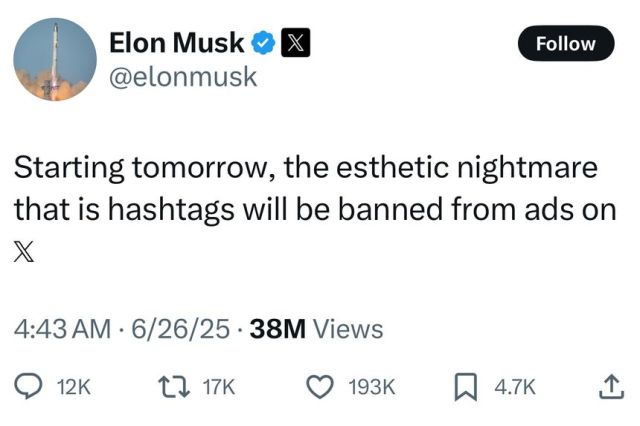The width and height of the screenshot is (640, 426).
Task: Click the 193K likes count
Action: pos(371,386)
